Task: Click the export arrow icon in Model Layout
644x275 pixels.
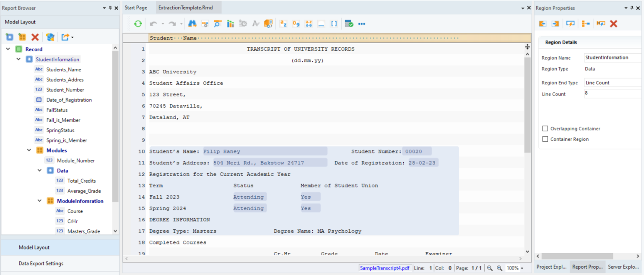Action: pyautogui.click(x=65, y=37)
